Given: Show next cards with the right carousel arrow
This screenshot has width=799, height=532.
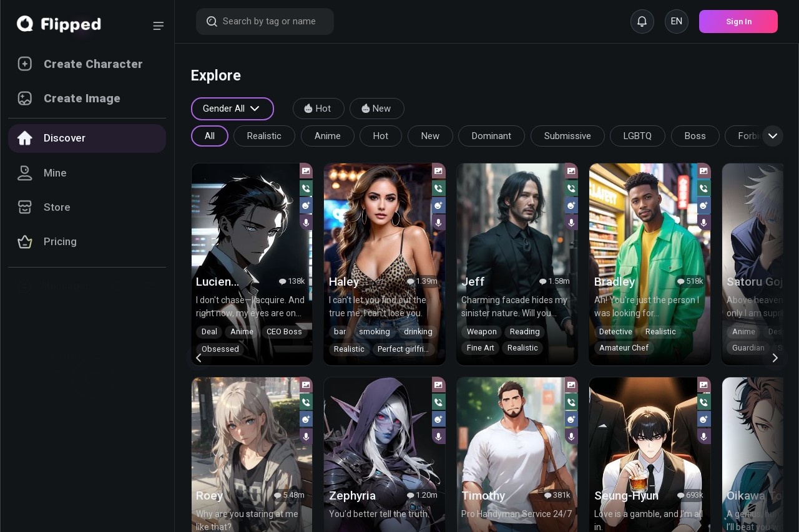Looking at the screenshot, I should (775, 357).
